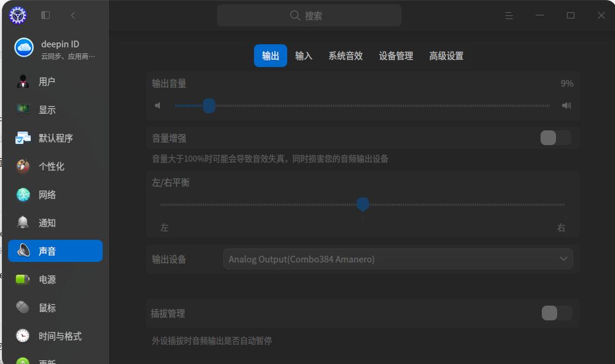Screen dimensions: 615x364
Task: Switch to the 输入 tab
Action: tap(304, 56)
